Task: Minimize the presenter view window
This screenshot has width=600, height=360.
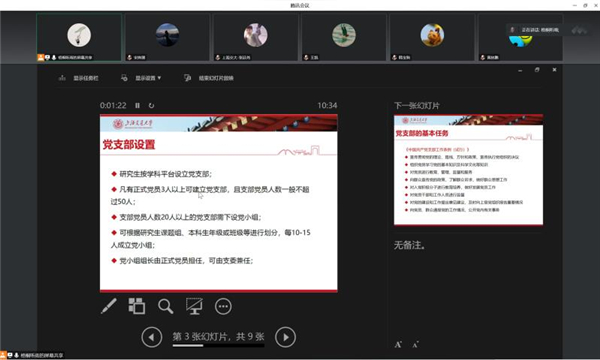Action: pyautogui.click(x=520, y=70)
